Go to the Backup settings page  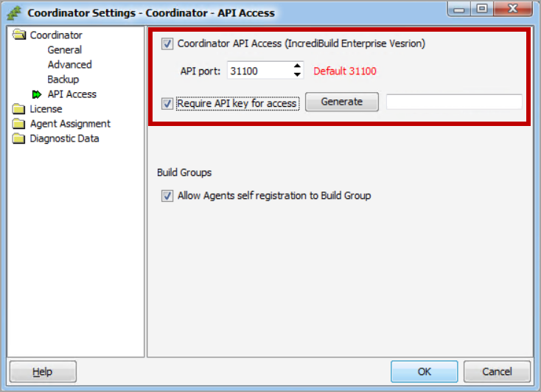tap(63, 80)
